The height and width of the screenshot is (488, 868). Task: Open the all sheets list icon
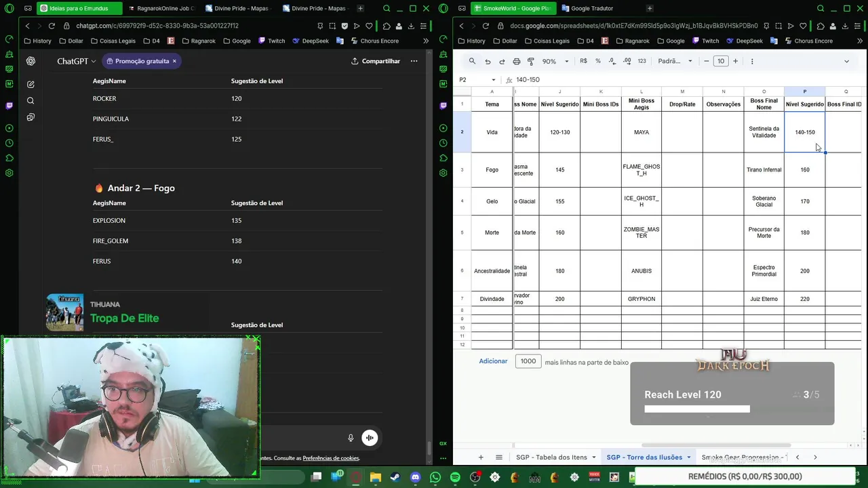499,457
